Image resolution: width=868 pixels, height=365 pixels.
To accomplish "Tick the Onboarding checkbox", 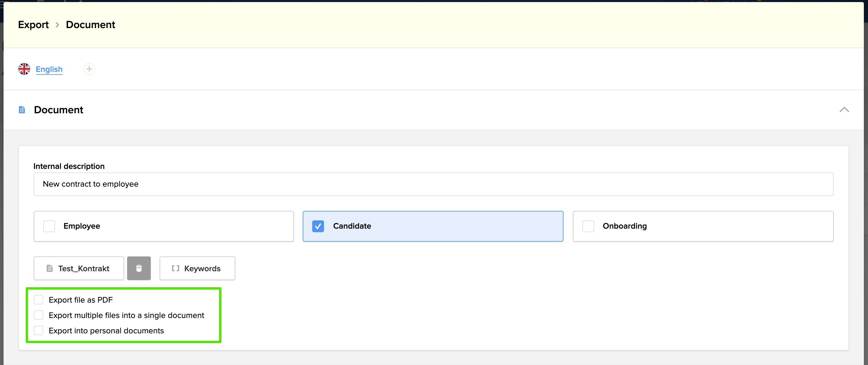I will pos(588,226).
